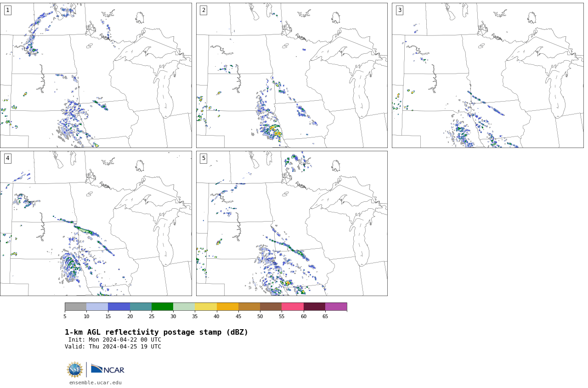Click colorbar tick label 50
The height and width of the screenshot is (388, 588).
pos(260,316)
